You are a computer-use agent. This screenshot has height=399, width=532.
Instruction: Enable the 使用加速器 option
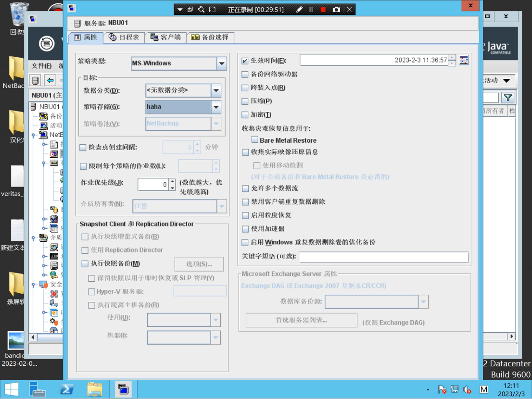click(x=245, y=229)
